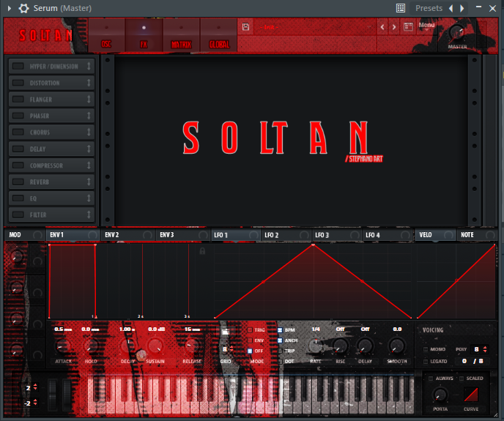
Task: Enable the HYPER / DIMENSION effect
Action: click(x=18, y=66)
